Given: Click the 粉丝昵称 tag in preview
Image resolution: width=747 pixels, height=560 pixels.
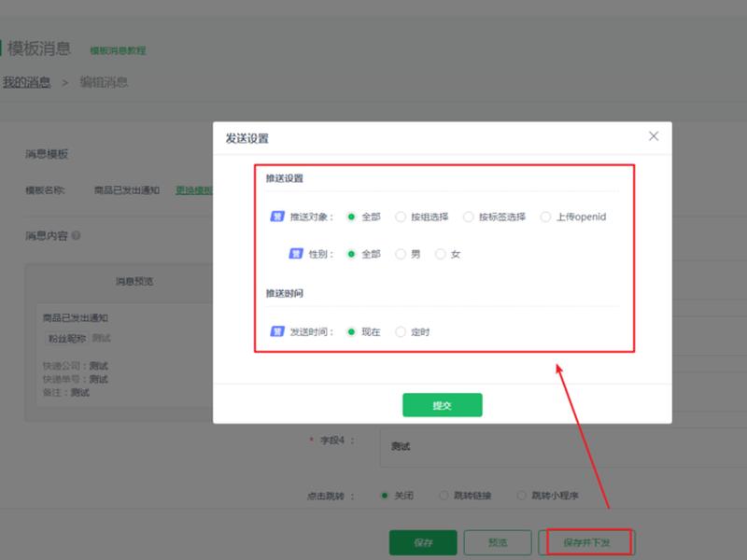Looking at the screenshot, I should [x=67, y=339].
